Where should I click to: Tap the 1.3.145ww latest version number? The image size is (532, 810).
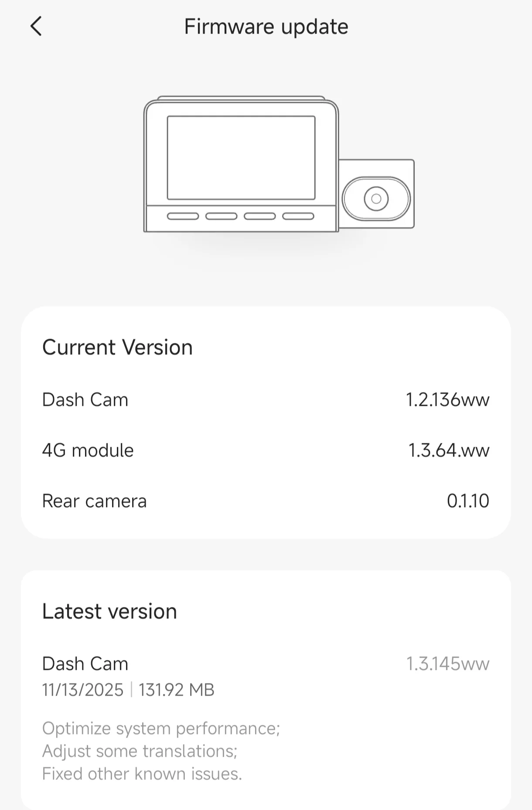pos(448,664)
